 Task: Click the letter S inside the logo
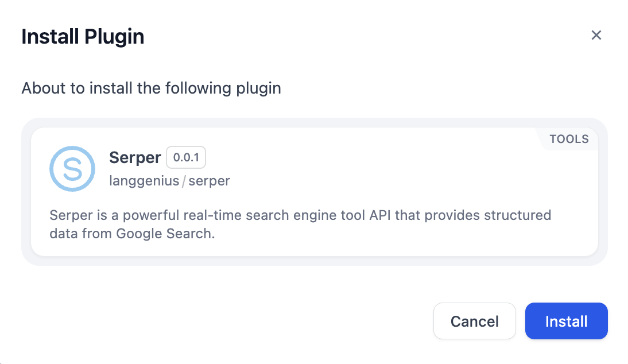(x=72, y=168)
